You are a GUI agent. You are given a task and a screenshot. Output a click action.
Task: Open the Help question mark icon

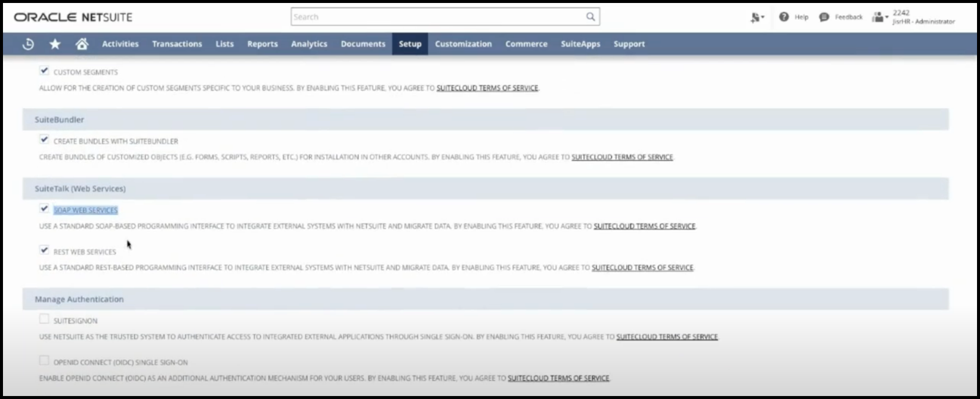tap(784, 17)
